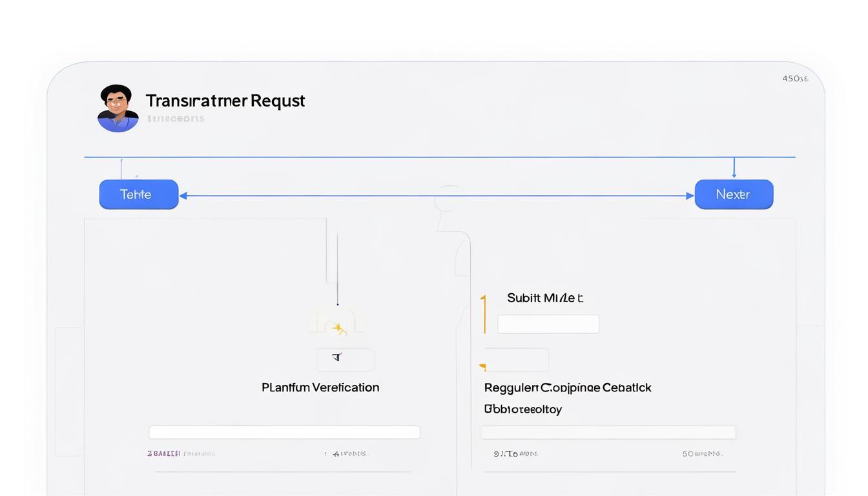Focus the text field below Planfum Verefication
The height and width of the screenshot is (496, 868).
[284, 432]
